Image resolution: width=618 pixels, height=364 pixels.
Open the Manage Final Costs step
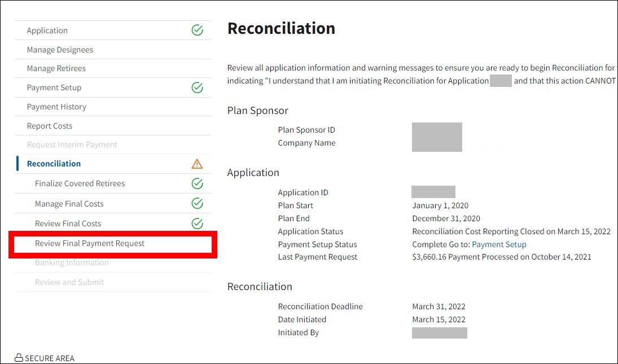click(x=69, y=204)
